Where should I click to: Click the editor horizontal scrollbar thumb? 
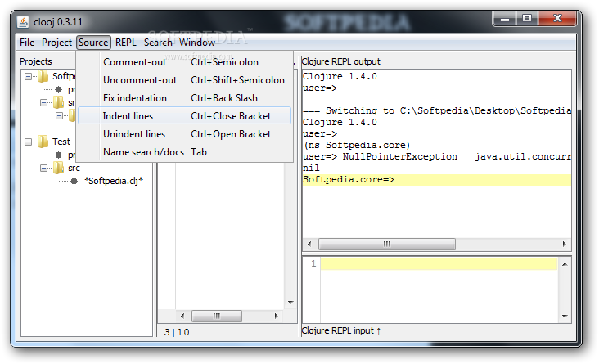click(217, 316)
